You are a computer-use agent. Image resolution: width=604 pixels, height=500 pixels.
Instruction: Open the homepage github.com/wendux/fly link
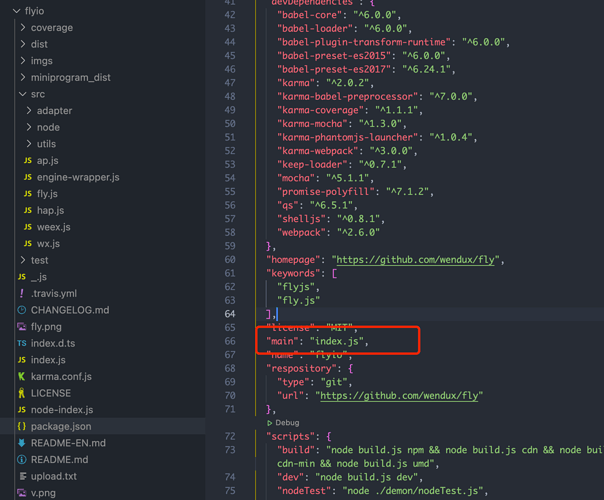pyautogui.click(x=415, y=260)
